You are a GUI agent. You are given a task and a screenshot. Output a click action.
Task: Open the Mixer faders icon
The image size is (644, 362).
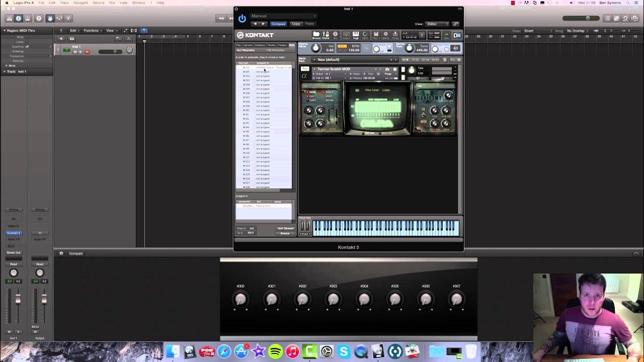click(59, 19)
